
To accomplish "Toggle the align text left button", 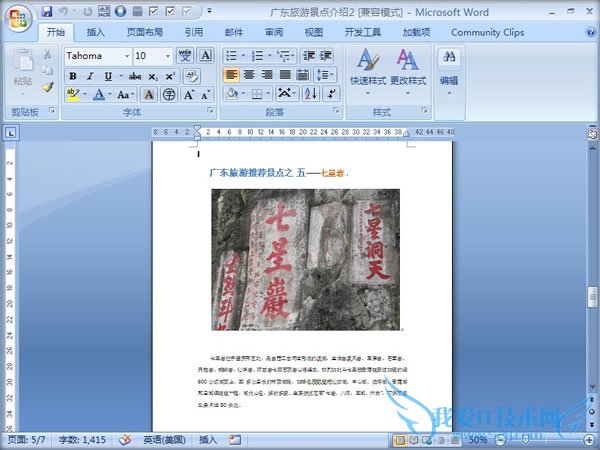I will coord(231,75).
